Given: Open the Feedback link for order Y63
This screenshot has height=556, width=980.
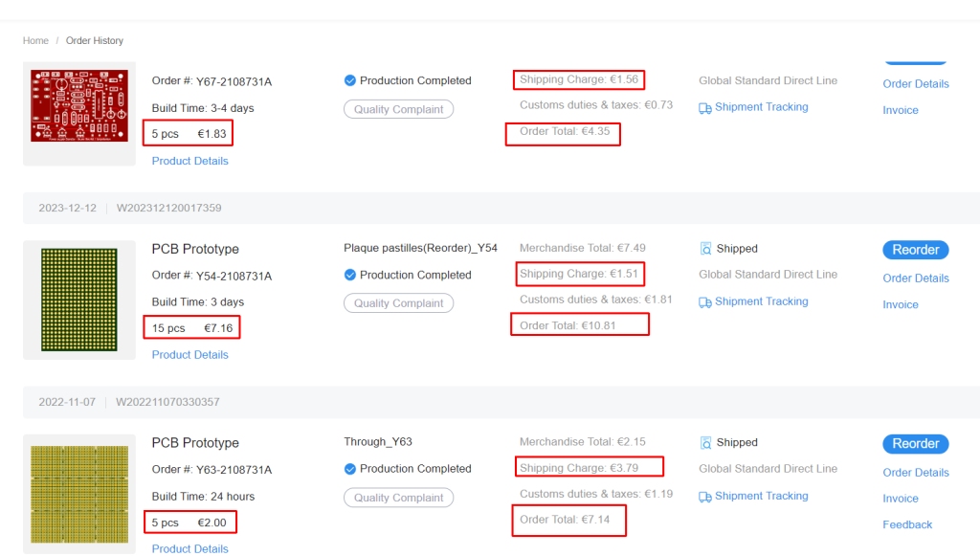Looking at the screenshot, I should [x=907, y=525].
